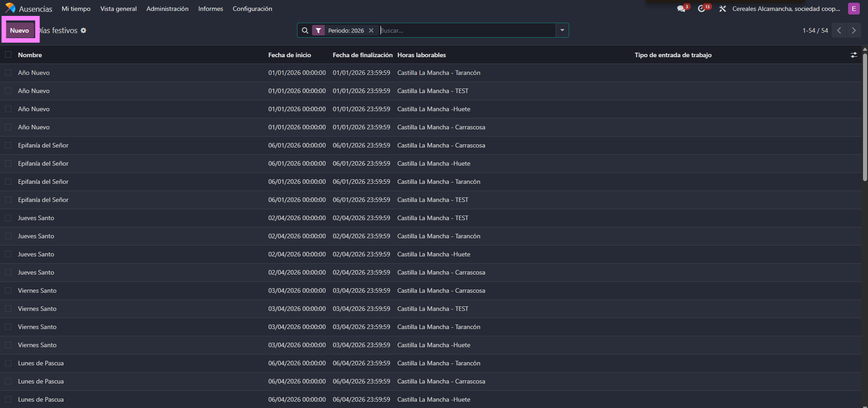This screenshot has width=868, height=408.
Task: Select the first Jueves Santo row checkbox
Action: tap(8, 218)
